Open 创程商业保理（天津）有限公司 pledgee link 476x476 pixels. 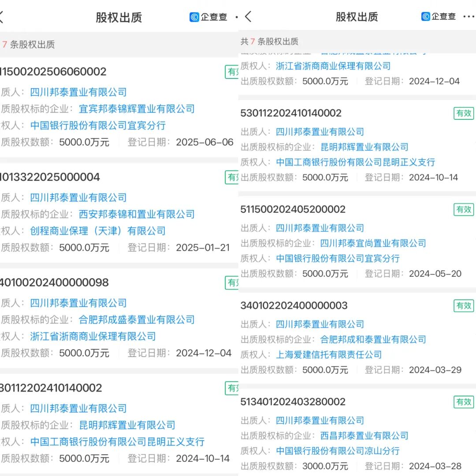click(98, 231)
